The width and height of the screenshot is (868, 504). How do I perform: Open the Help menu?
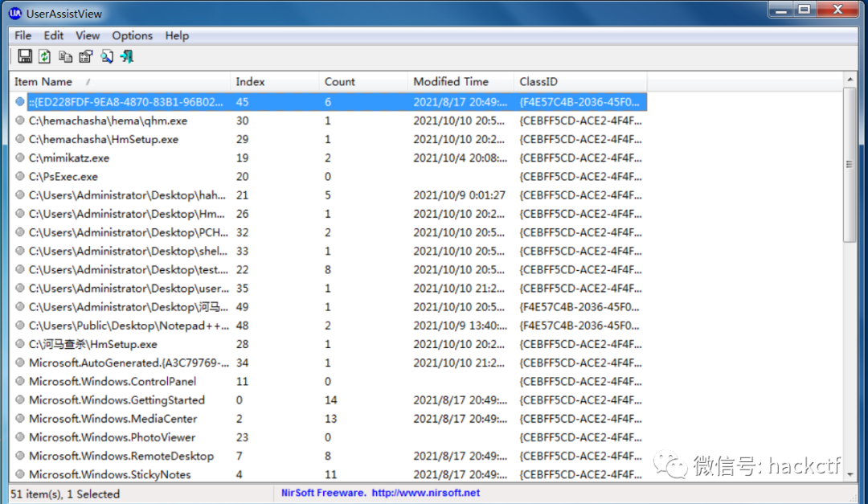pyautogui.click(x=177, y=35)
